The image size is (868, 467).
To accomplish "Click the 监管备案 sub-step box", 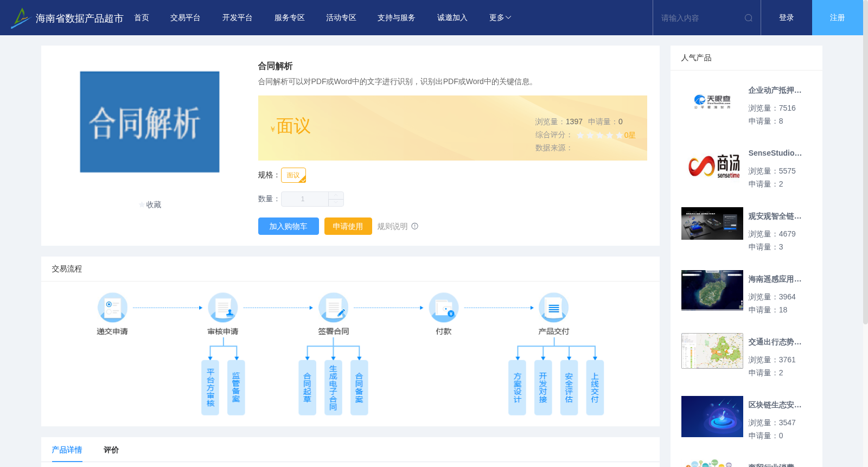I will pyautogui.click(x=236, y=388).
